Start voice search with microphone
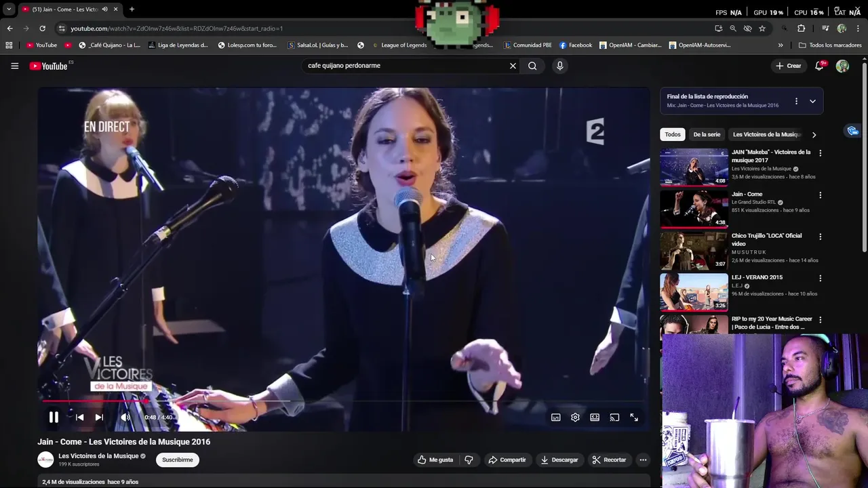Screen dimensions: 868x488 tap(559, 66)
